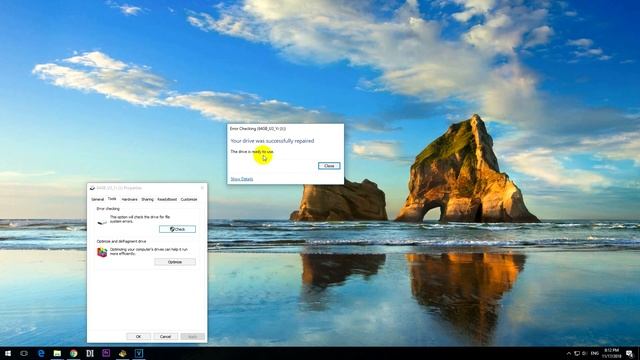Open the volume control in tray
Image resolution: width=640 pixels, height=360 pixels.
(x=584, y=353)
